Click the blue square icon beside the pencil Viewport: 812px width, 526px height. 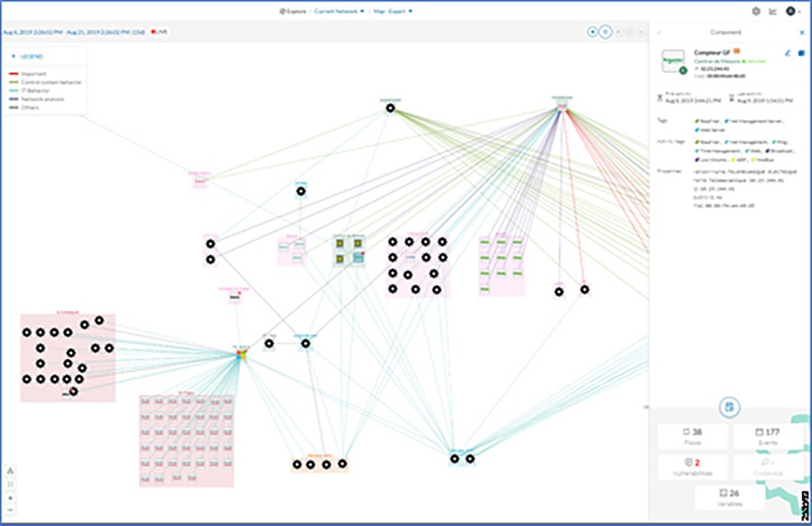coord(801,53)
